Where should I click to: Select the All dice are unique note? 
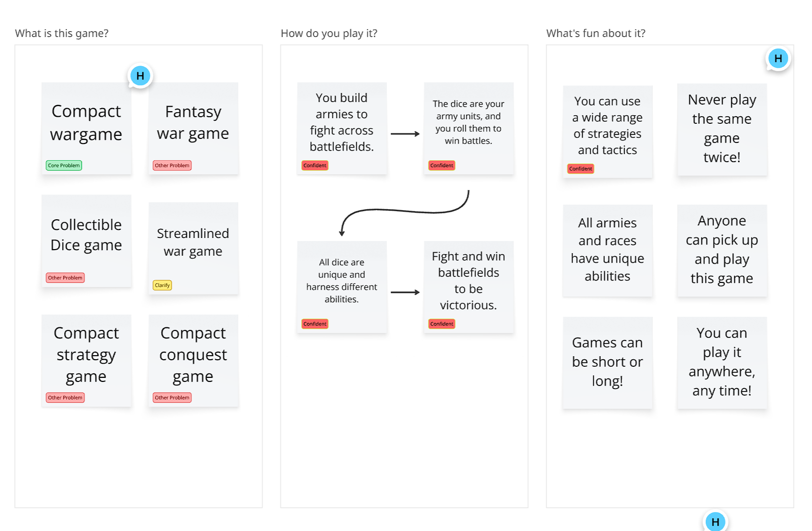click(342, 286)
